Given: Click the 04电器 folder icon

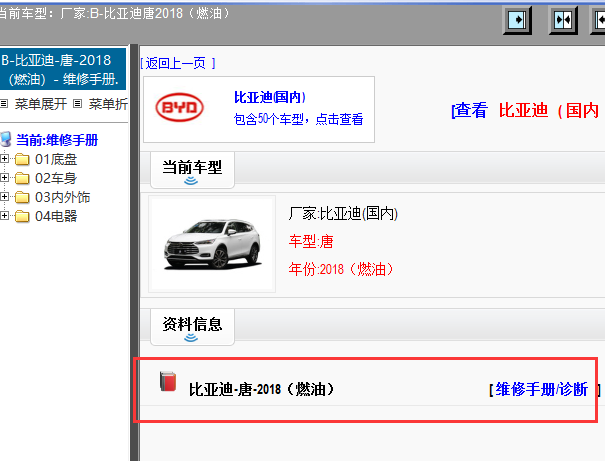Looking at the screenshot, I should click(x=22, y=216).
